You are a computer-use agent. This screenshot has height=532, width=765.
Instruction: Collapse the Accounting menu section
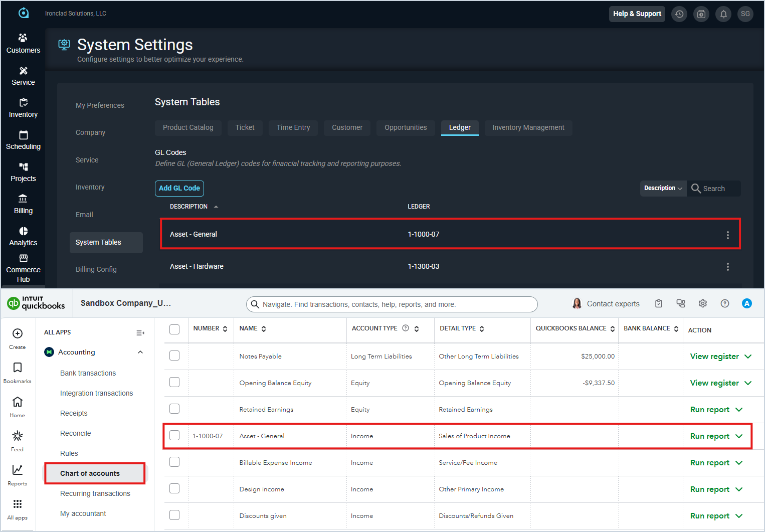point(140,352)
